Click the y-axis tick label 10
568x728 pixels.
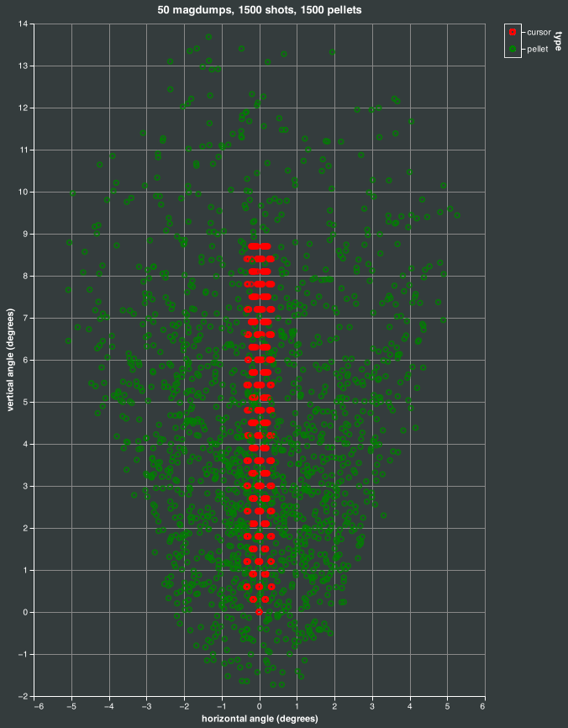24,192
